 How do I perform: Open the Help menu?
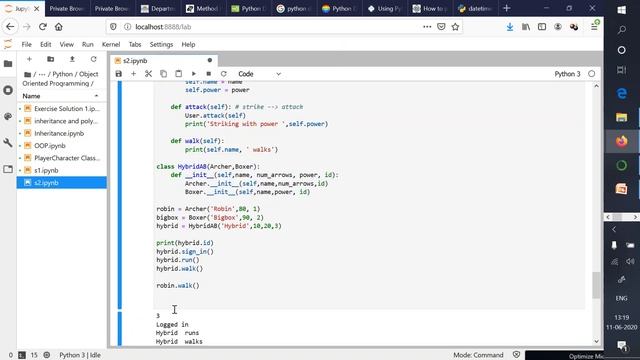188,44
